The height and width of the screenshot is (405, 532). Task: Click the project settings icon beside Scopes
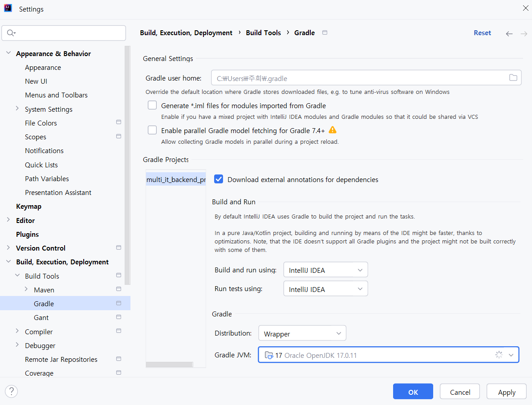(118, 136)
